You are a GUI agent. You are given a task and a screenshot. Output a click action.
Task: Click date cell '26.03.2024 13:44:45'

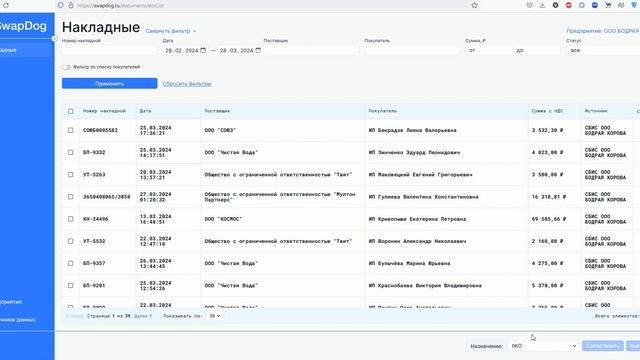[155, 263]
